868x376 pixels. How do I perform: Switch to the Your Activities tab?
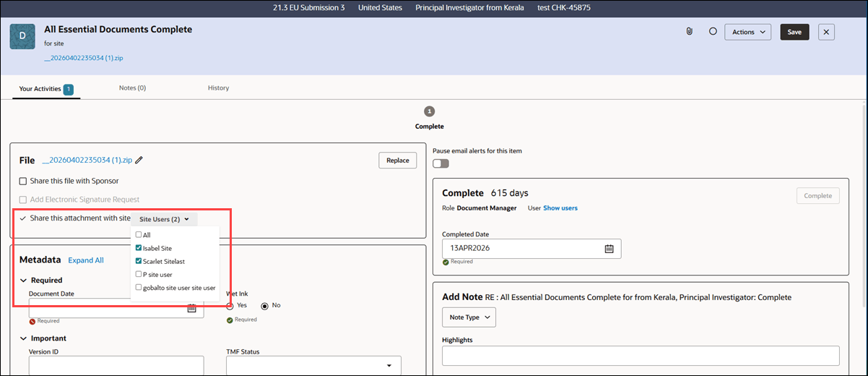(46, 89)
